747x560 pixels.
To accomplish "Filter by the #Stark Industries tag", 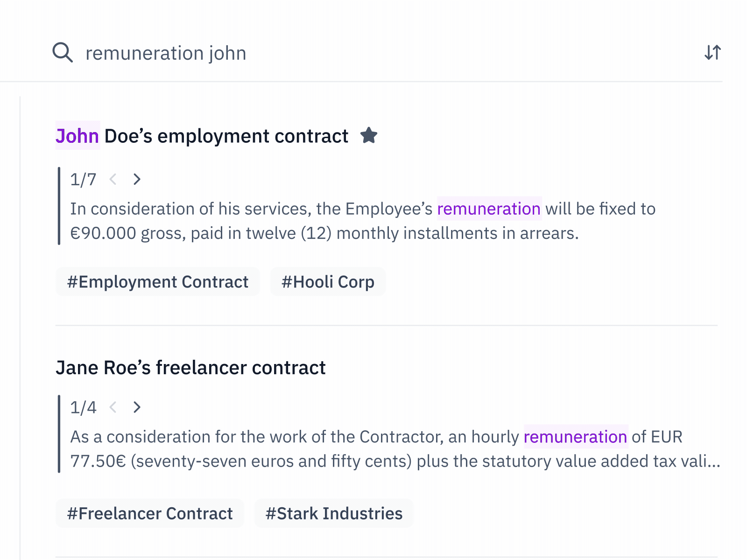I will click(x=334, y=513).
